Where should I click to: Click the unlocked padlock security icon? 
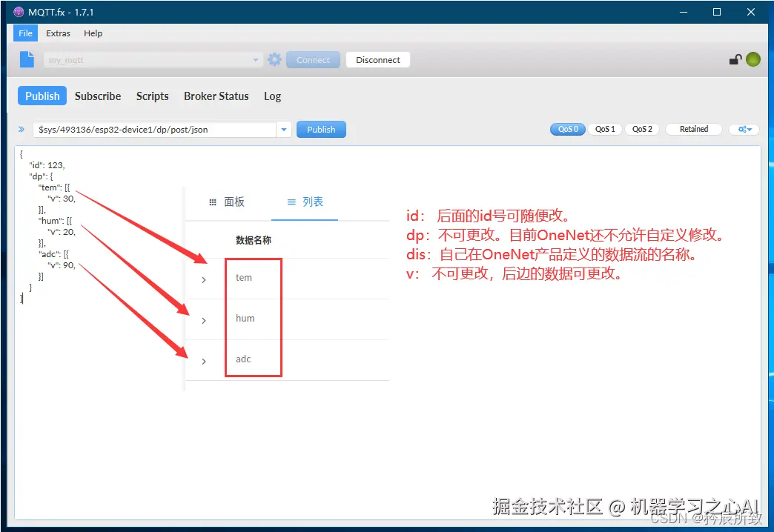[x=735, y=60]
